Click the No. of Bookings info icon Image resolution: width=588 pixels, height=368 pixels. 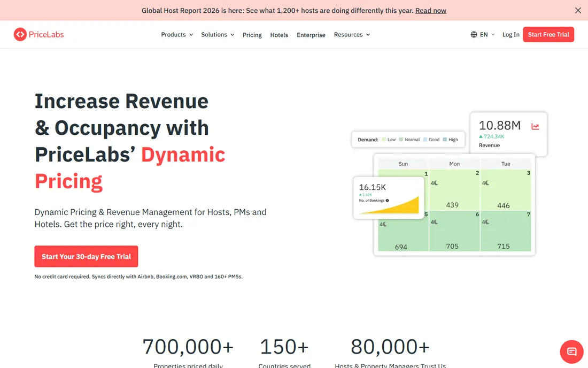tap(388, 201)
